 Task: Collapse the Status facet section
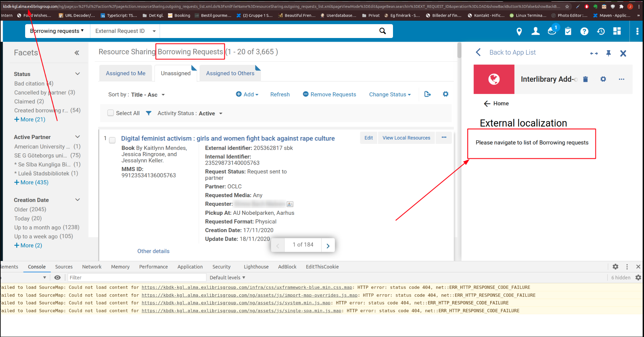coord(77,74)
